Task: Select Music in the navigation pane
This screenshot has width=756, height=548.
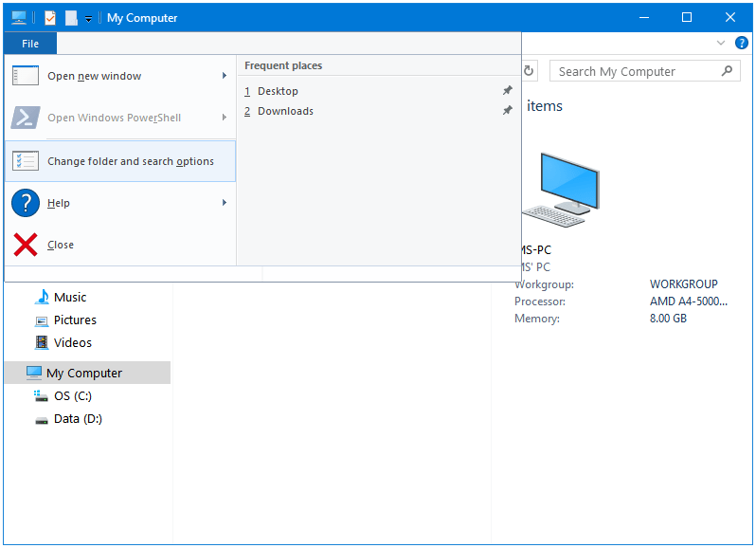Action: point(70,297)
